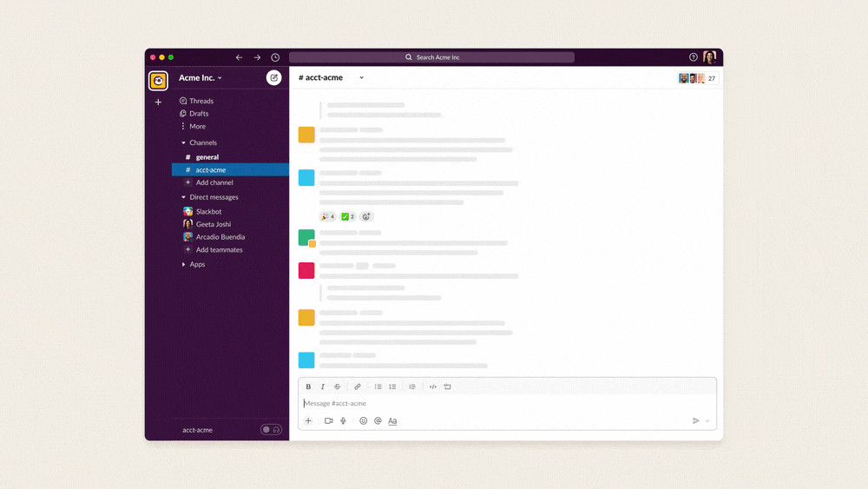Image resolution: width=868 pixels, height=489 pixels.
Task: Open the emoji picker in the composer
Action: 363,421
